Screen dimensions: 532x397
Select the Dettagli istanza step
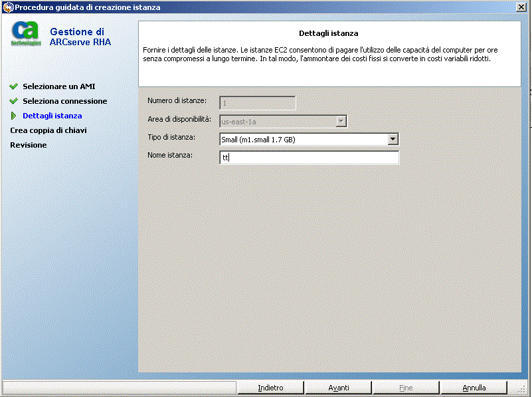pyautogui.click(x=52, y=116)
